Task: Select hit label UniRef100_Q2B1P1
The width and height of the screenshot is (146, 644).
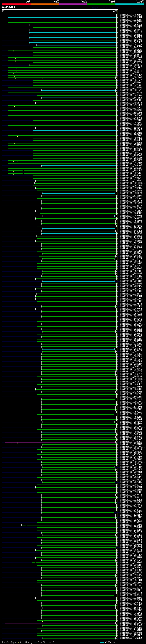Action: click(131, 598)
